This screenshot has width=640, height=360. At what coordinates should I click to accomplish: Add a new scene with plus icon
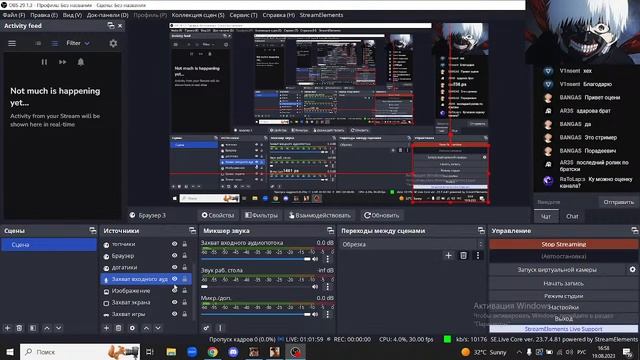pos(7,328)
